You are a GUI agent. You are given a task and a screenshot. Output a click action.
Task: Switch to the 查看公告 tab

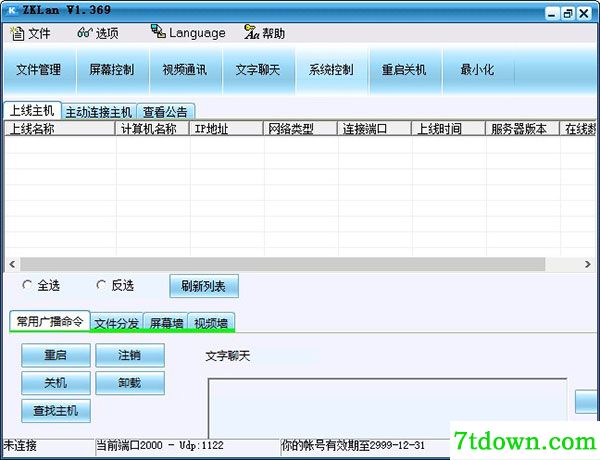(165, 112)
